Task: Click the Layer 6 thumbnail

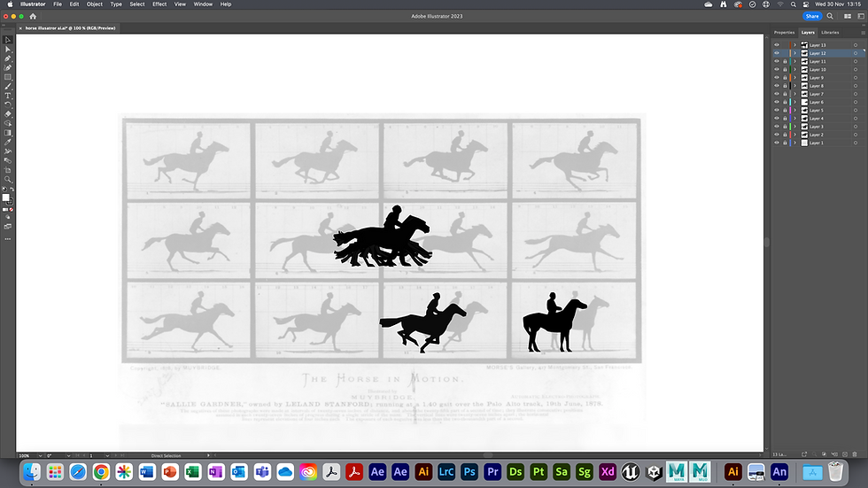Action: point(804,102)
